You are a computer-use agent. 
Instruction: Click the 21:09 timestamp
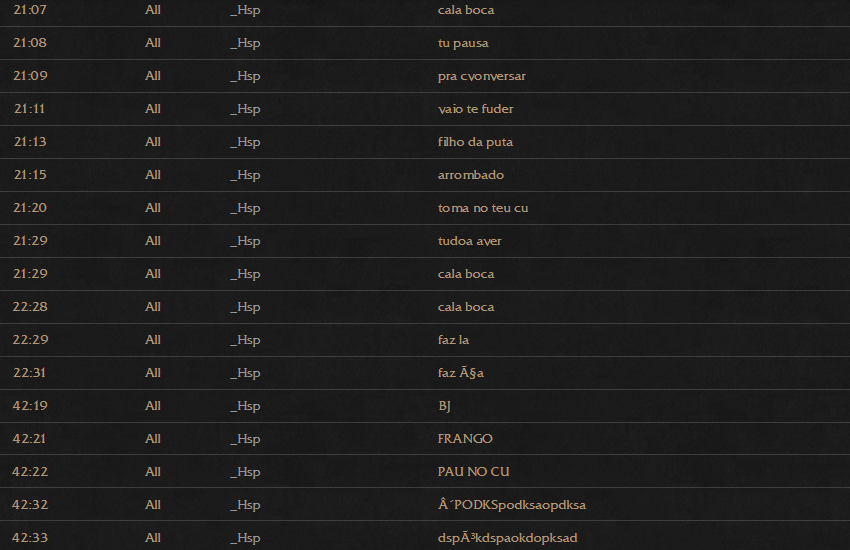click(30, 75)
